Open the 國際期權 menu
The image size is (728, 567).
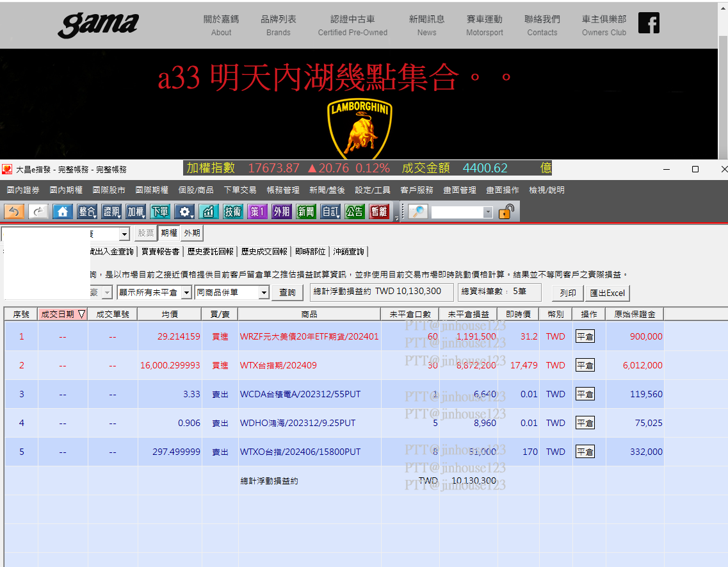click(152, 190)
